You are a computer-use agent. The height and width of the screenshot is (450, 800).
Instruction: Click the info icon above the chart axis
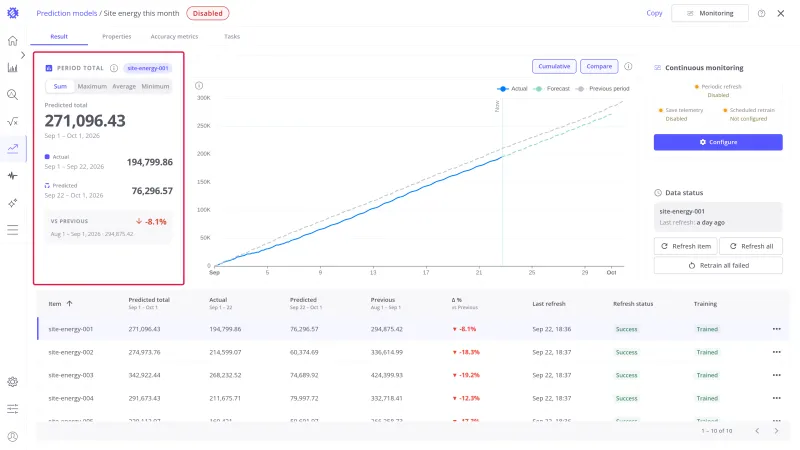(x=199, y=86)
